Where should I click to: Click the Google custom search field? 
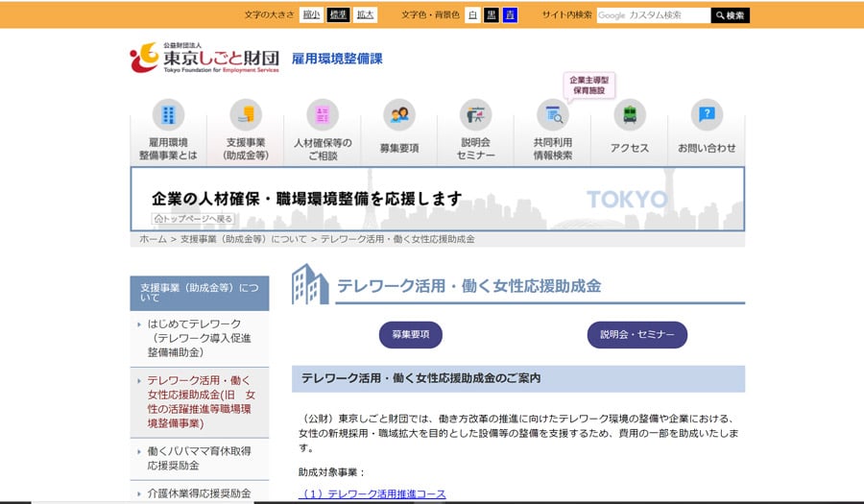653,15
